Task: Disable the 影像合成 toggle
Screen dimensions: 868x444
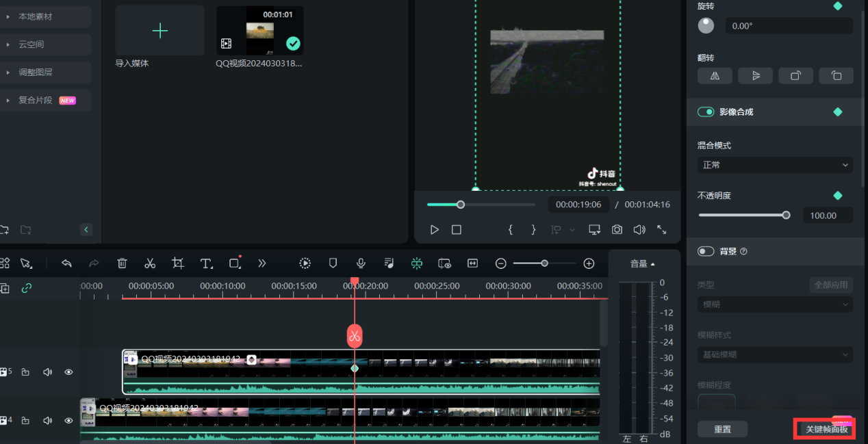Action: click(x=706, y=112)
